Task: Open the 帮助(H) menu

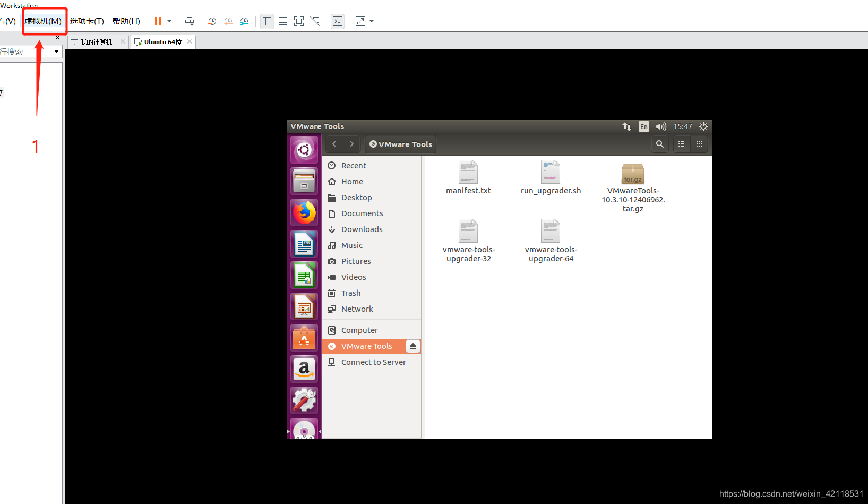Action: pyautogui.click(x=126, y=21)
